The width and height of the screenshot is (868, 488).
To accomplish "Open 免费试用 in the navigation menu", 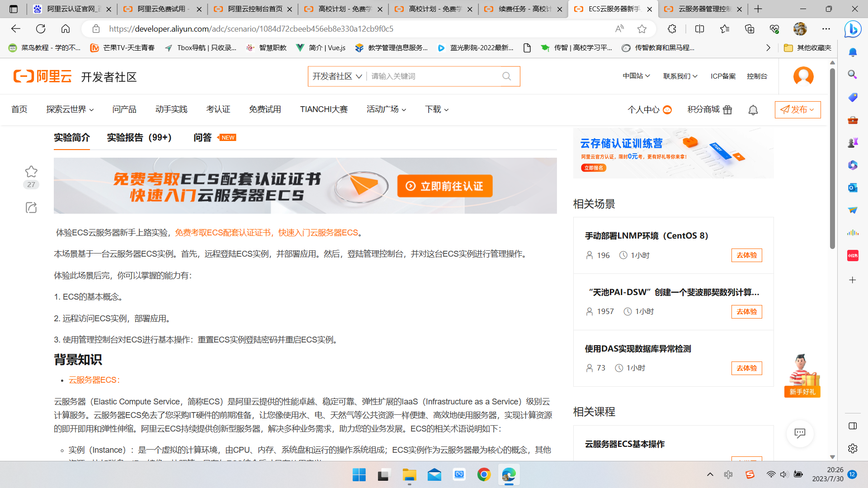I will click(x=265, y=109).
